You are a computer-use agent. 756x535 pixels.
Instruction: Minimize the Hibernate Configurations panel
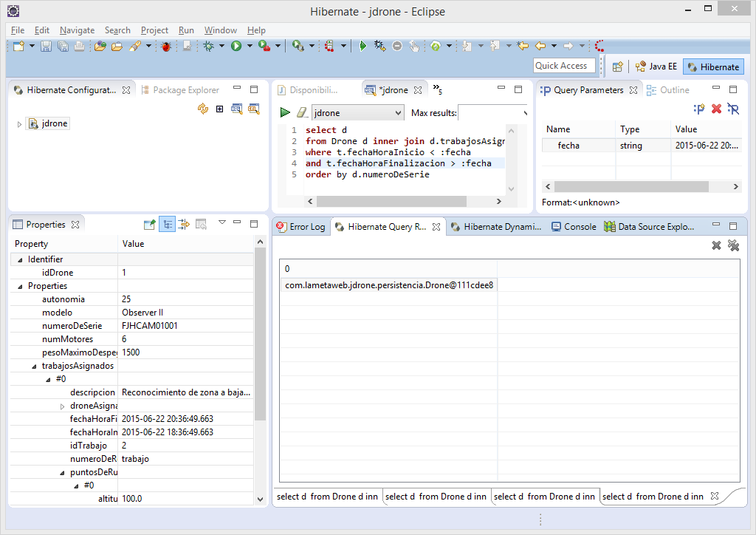point(237,88)
